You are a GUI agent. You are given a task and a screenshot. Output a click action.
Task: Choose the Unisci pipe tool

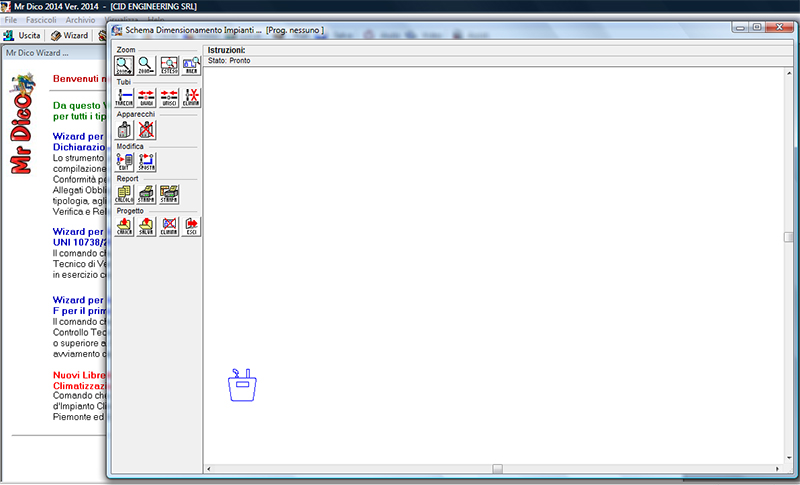[x=170, y=97]
